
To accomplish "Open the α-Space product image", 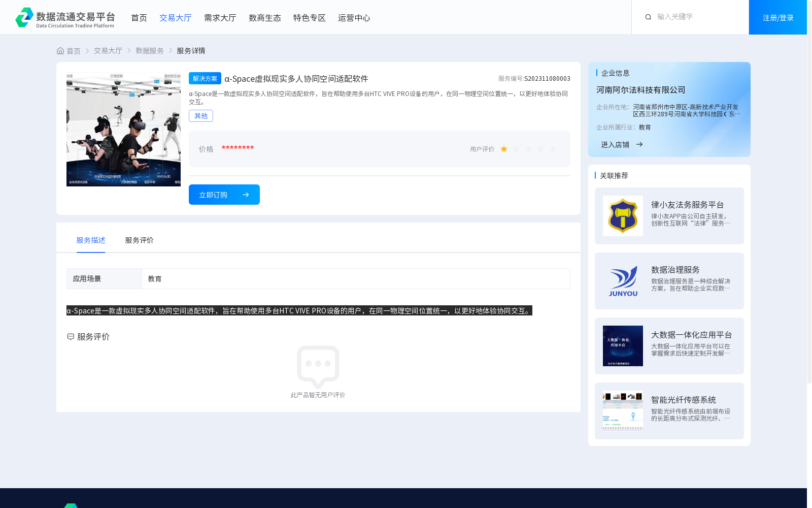I will [123, 130].
